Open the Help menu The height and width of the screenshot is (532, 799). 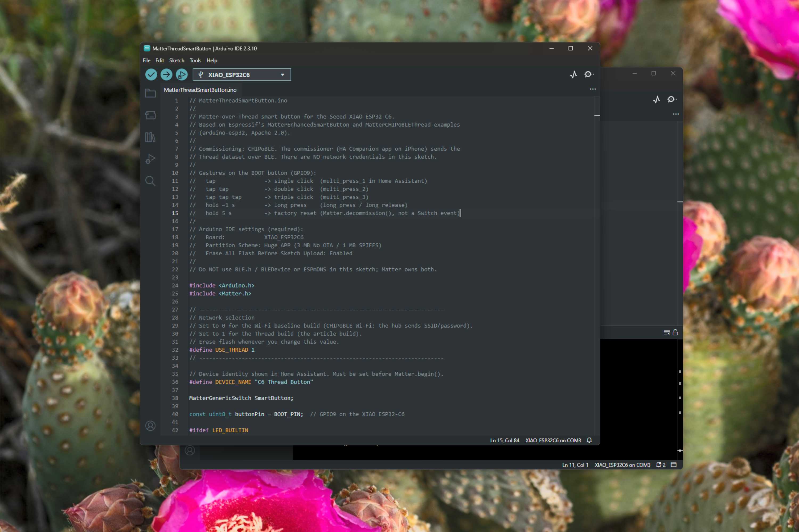coord(212,60)
